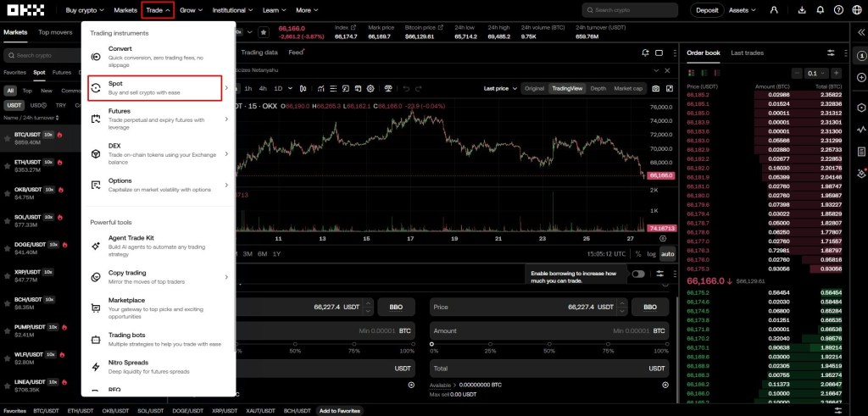Open the Markets link in top navigation

(x=125, y=10)
